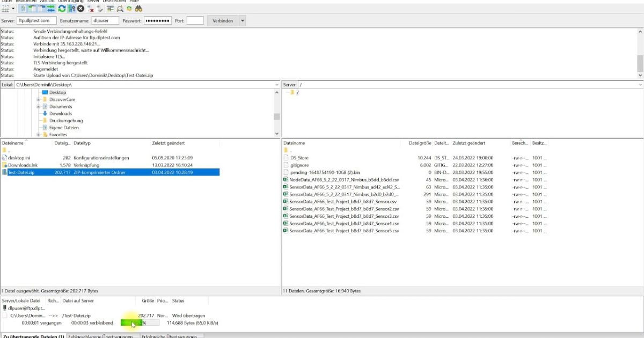Open the directory listing filters
Image resolution: width=644 pixels, height=338 pixels.
110,10
